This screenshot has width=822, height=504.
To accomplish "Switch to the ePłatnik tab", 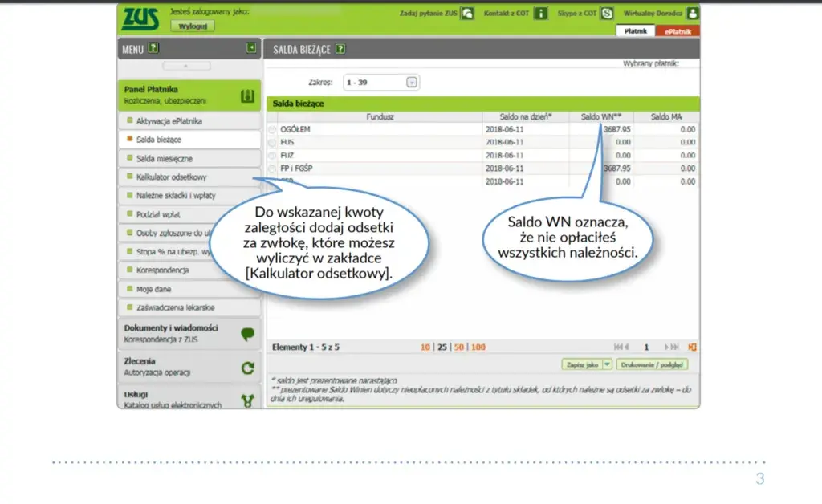I will tap(678, 31).
